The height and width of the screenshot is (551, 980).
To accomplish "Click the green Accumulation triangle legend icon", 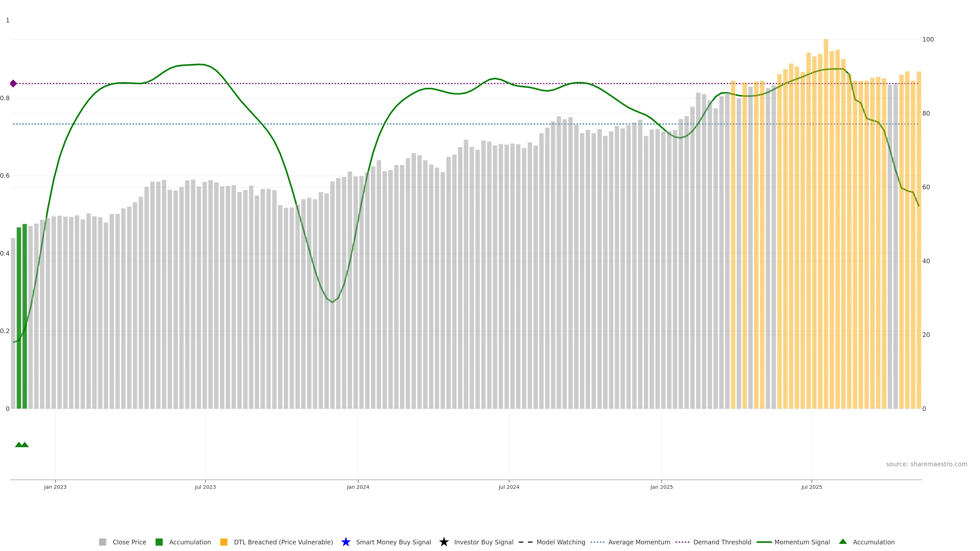I will [843, 542].
